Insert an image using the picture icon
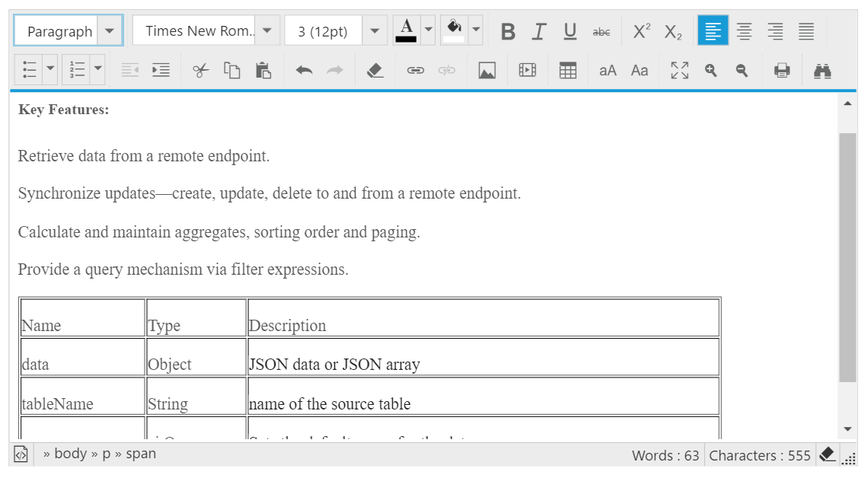Viewport: 868px width, 478px height. (487, 71)
